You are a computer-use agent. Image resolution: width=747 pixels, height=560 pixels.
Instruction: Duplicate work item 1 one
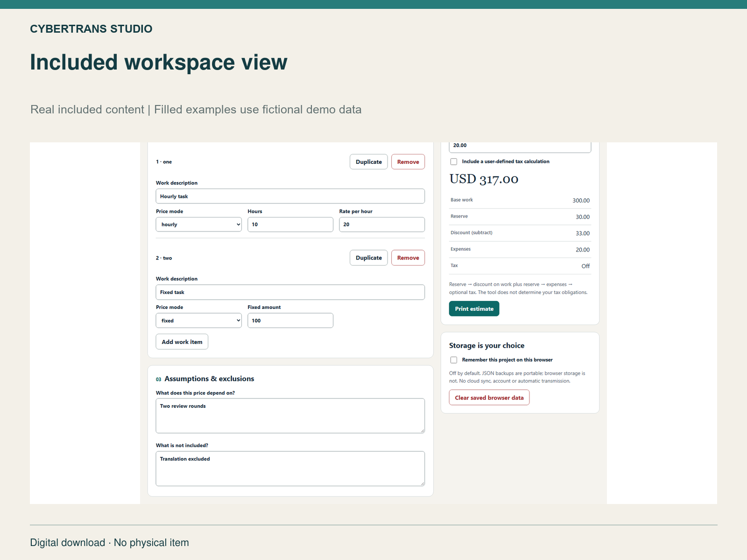click(x=368, y=162)
